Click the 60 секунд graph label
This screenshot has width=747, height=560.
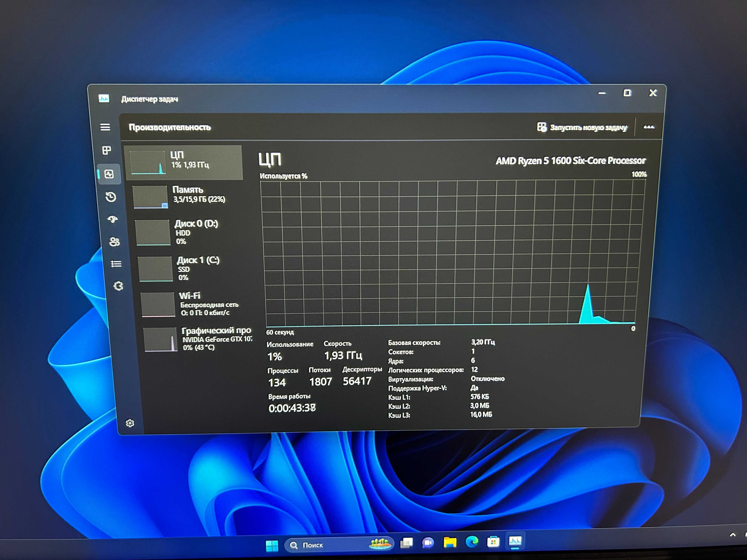coord(280,332)
